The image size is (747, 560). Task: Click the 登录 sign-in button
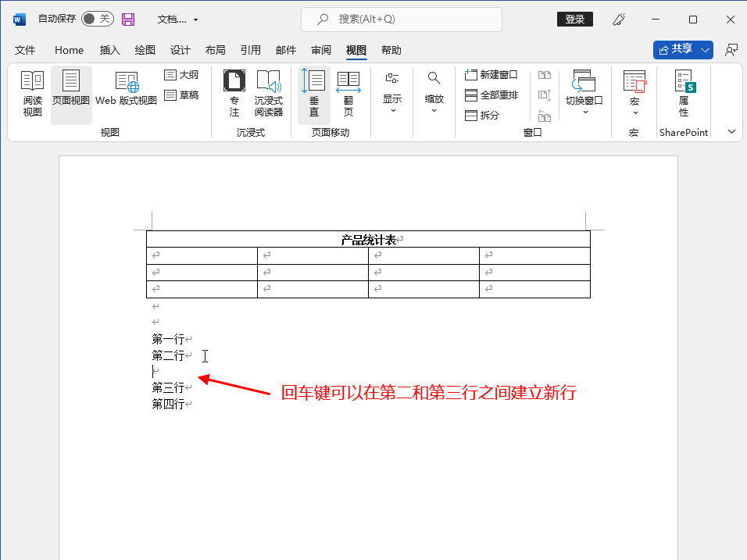click(x=575, y=19)
